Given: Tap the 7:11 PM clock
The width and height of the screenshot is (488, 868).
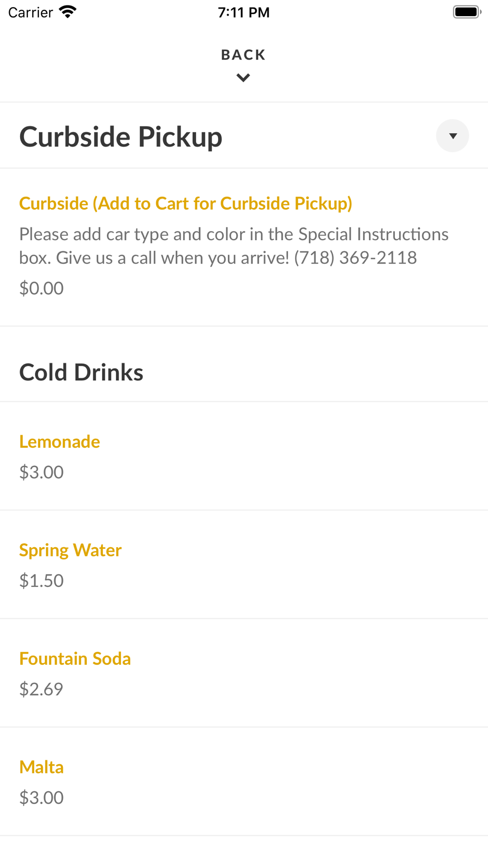Looking at the screenshot, I should coord(244,12).
